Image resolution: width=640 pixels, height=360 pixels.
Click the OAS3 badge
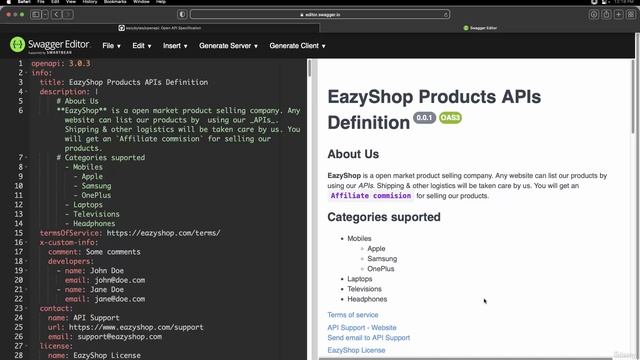tap(450, 118)
